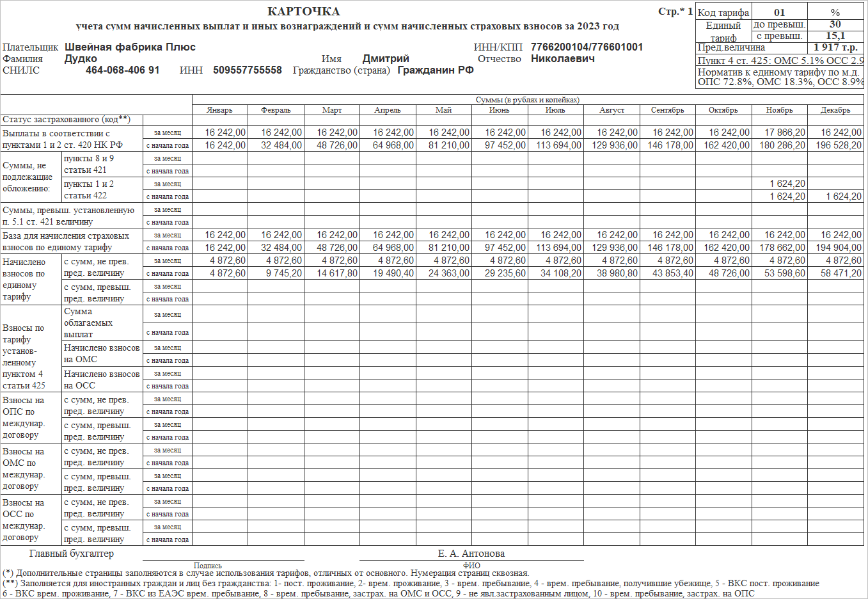868x599 pixels.
Task: Select the пункты 8 и 9 статьи 421 label
Action: click(x=89, y=164)
